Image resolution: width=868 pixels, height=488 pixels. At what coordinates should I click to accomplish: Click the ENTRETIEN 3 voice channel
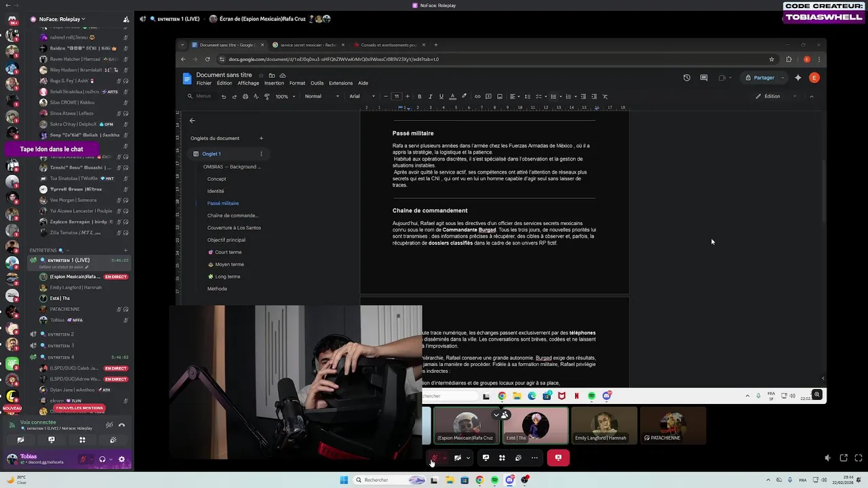[x=60, y=346]
